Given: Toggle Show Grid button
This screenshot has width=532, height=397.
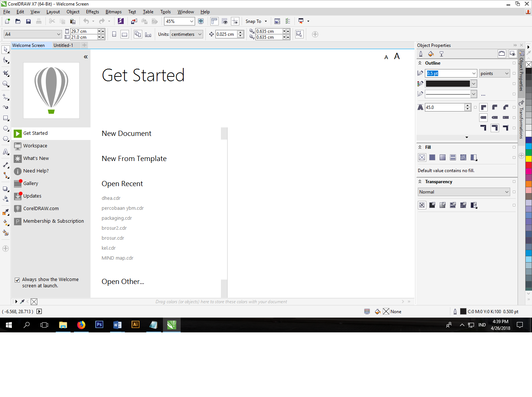Looking at the screenshot, I should 225,21.
